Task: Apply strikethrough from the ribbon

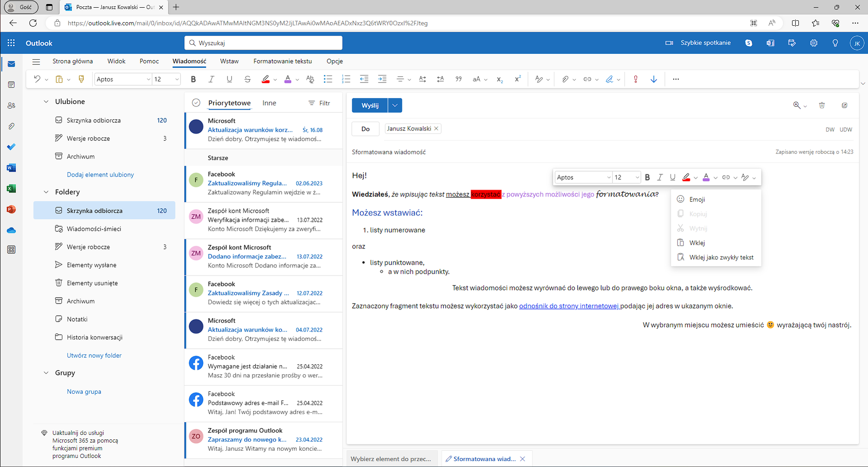Action: (x=247, y=79)
